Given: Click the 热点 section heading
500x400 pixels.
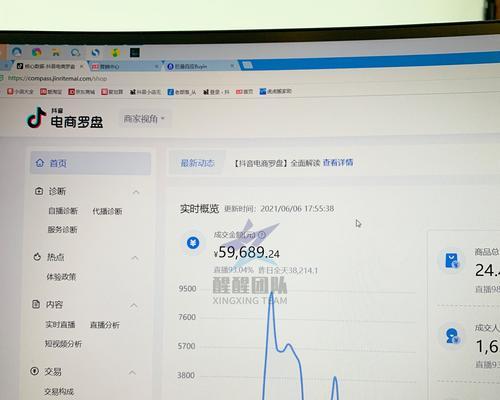Looking at the screenshot, I should pyautogui.click(x=55, y=257).
